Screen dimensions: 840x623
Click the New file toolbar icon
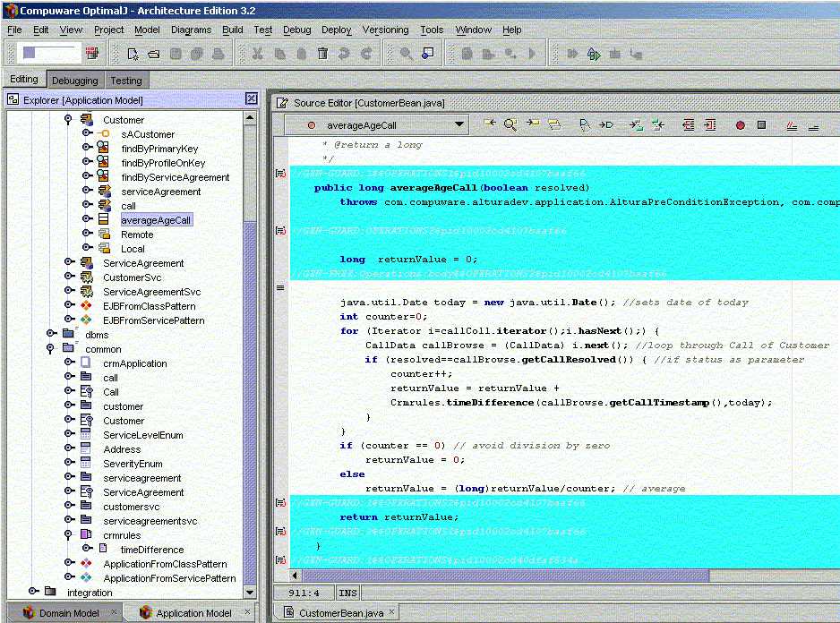(x=133, y=54)
